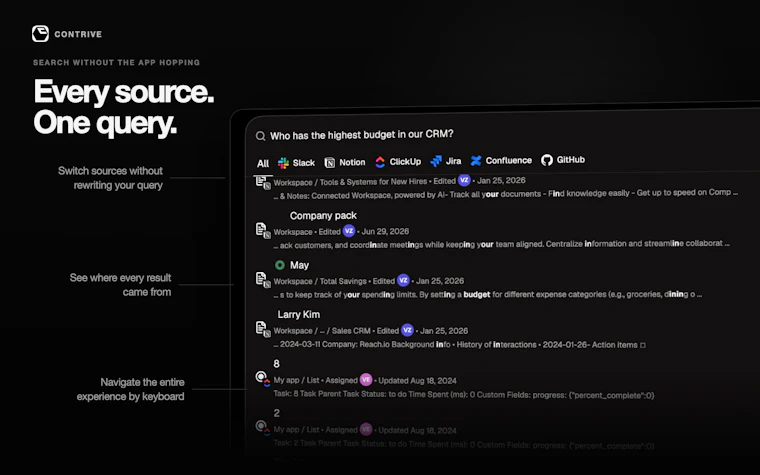Click green circle icon next to May
Viewport: 760px width, 475px height.
[280, 265]
